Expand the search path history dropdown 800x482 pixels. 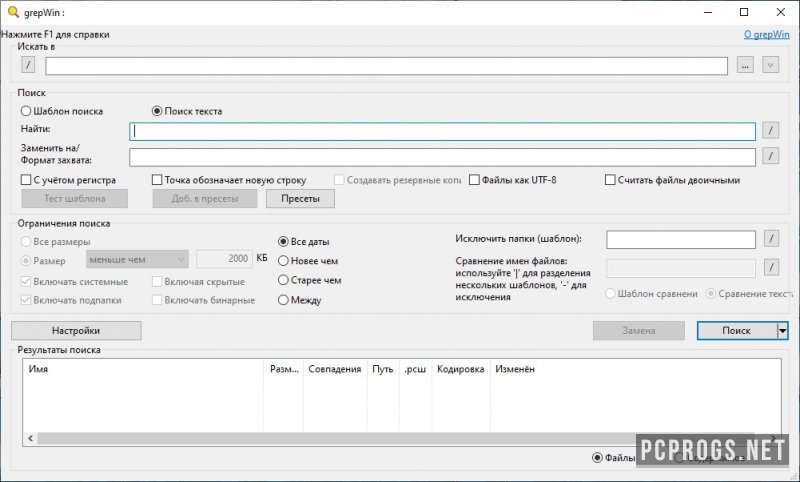[770, 65]
